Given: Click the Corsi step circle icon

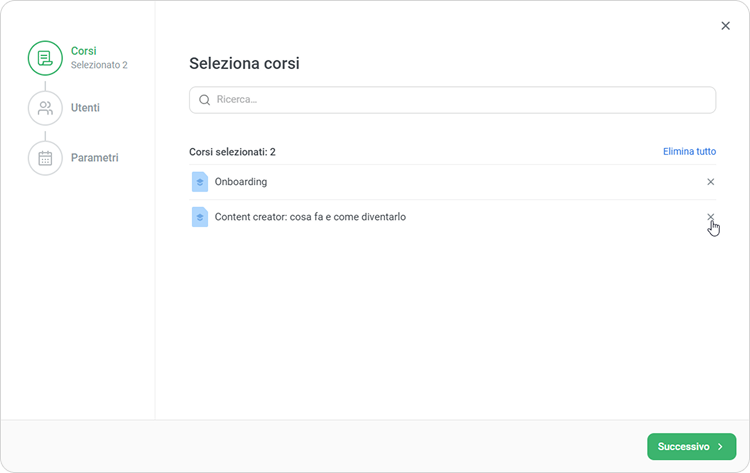Looking at the screenshot, I should (45, 58).
